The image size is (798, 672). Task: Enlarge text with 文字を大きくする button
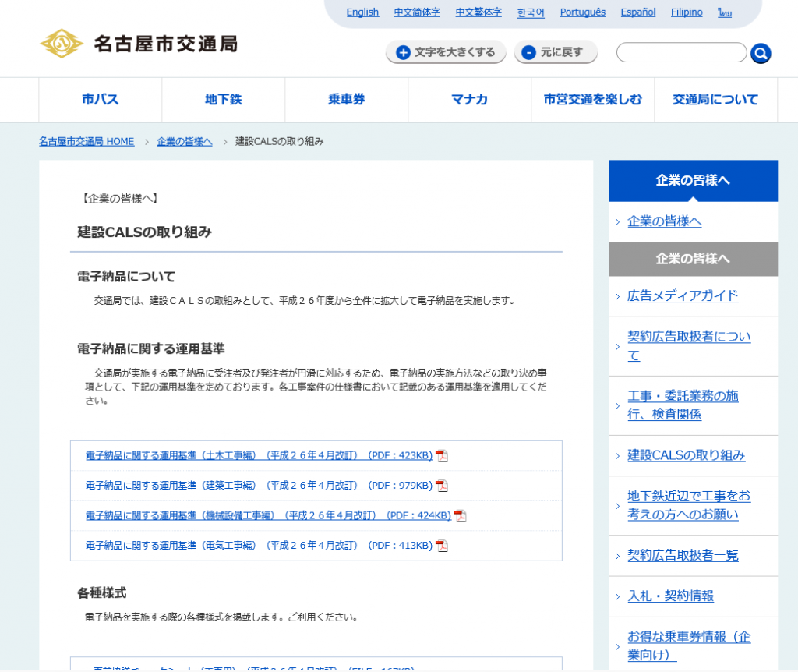pos(446,52)
